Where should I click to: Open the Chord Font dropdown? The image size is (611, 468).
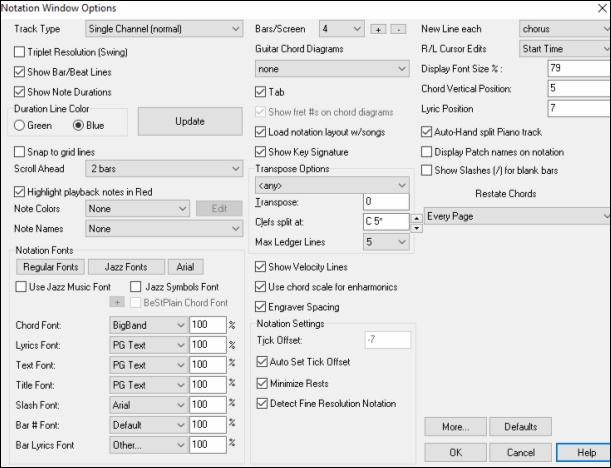click(x=148, y=326)
